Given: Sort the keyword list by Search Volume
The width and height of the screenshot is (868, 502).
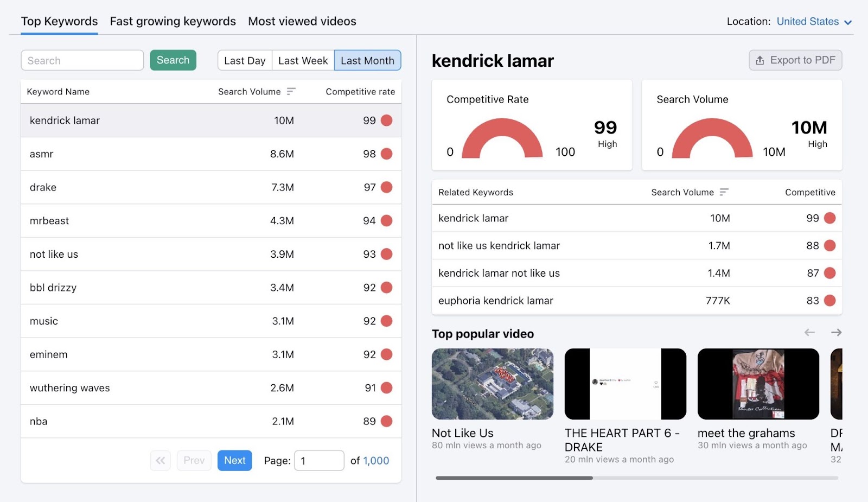Looking at the screenshot, I should (x=291, y=91).
